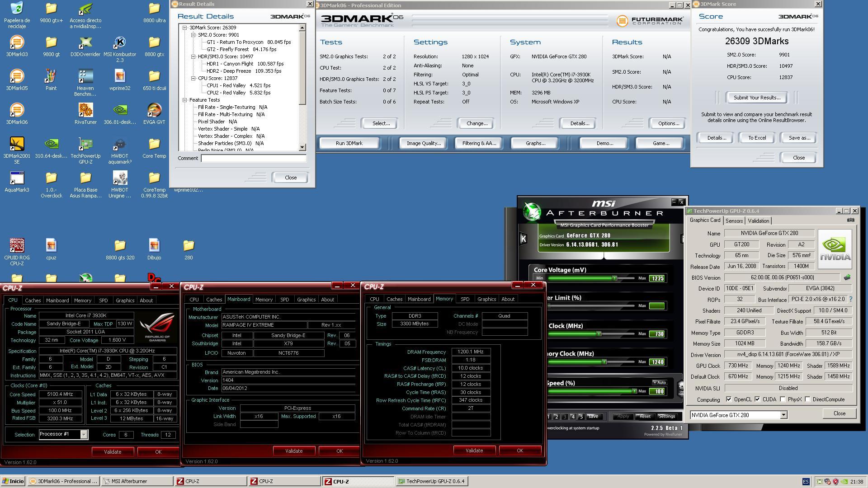Viewport: 868px width, 488px height.
Task: Open the Papelera de reciclaje desktop icon
Action: click(17, 14)
